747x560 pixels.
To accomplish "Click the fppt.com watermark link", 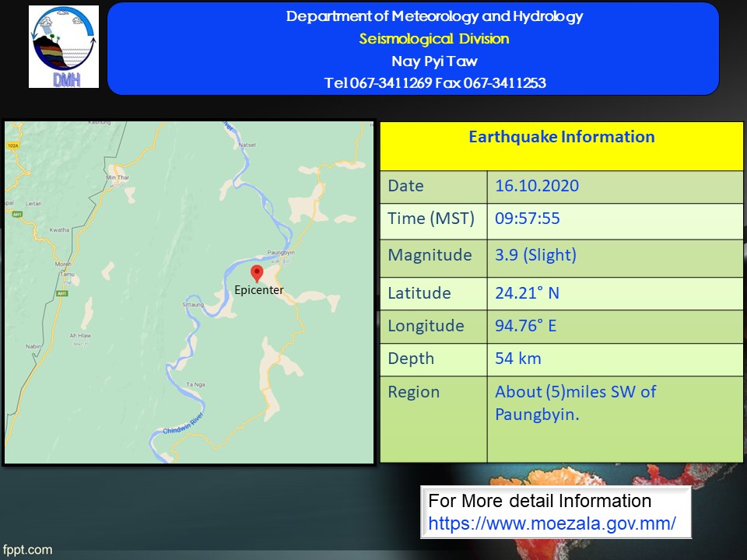I will 26,550.
